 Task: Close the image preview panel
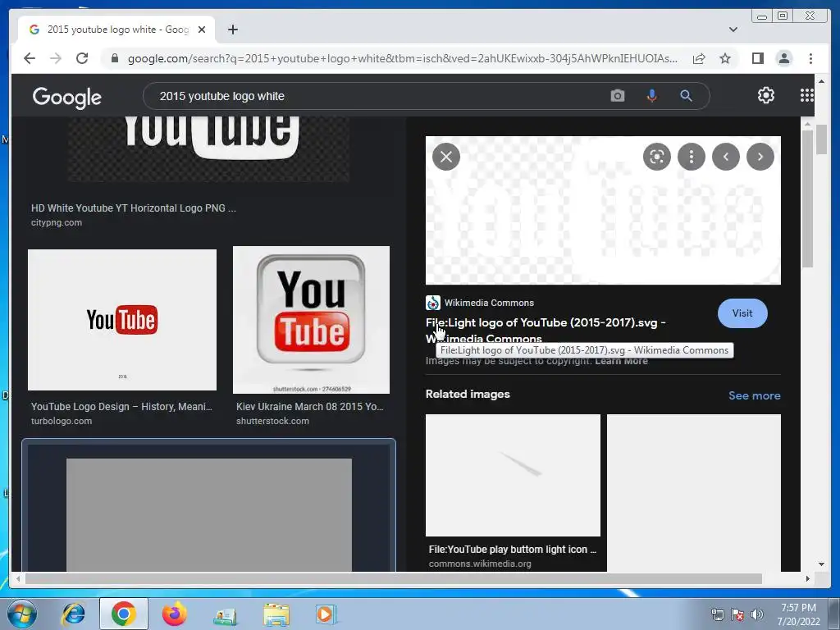click(445, 157)
